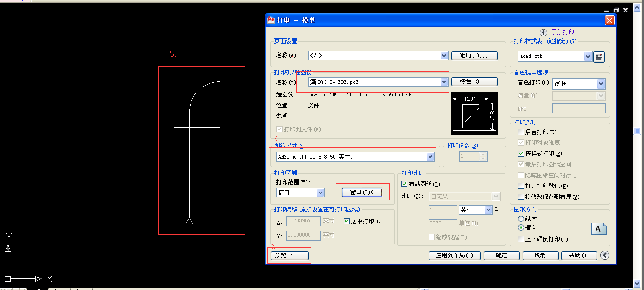This screenshot has height=290, width=644.
Task: Click the disabled 质量 dropdown
Action: coord(579,96)
